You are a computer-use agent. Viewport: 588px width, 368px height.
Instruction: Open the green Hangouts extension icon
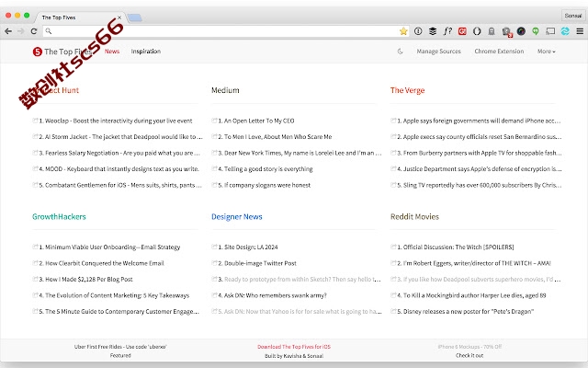[x=536, y=31]
